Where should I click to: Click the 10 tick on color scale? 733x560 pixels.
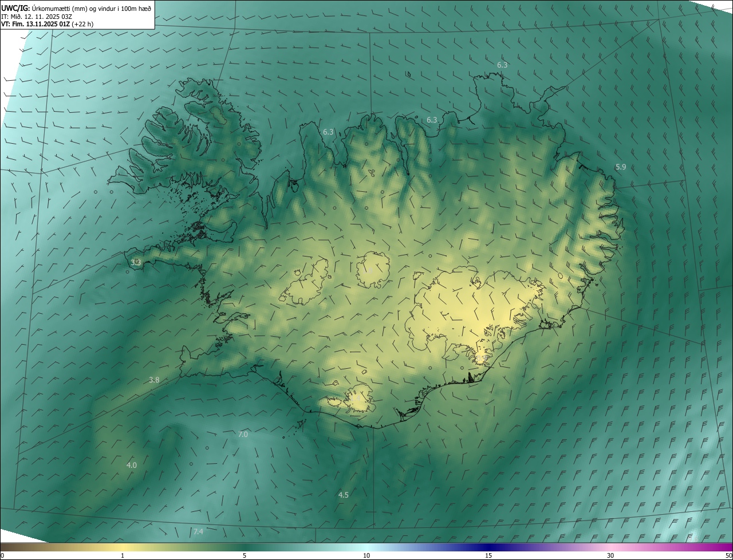click(x=366, y=555)
